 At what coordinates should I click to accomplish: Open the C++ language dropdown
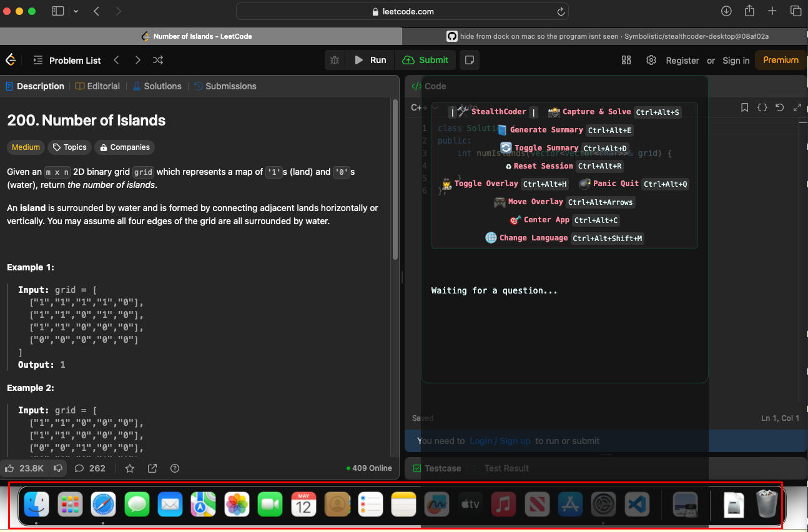pos(425,107)
